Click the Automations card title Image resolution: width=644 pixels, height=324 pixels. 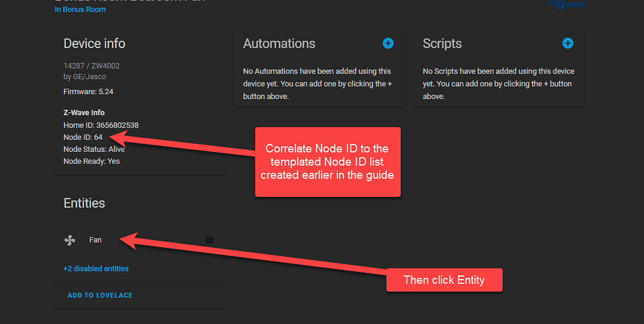[279, 44]
